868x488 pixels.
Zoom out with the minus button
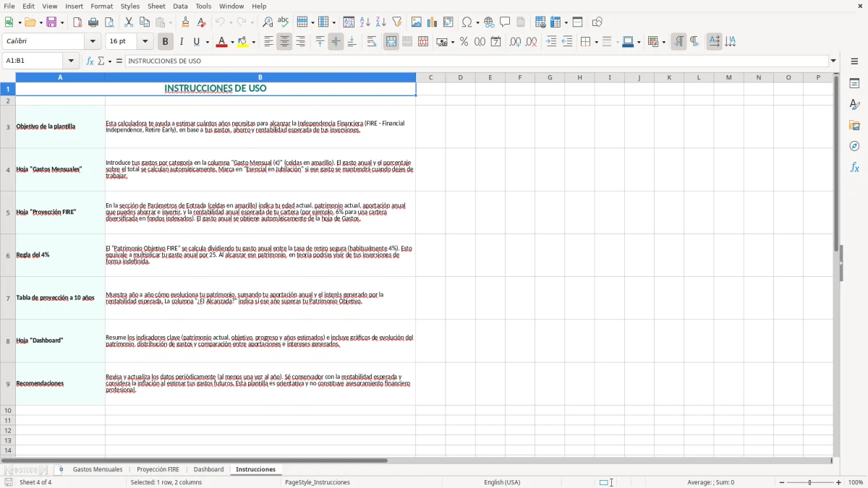tap(782, 482)
